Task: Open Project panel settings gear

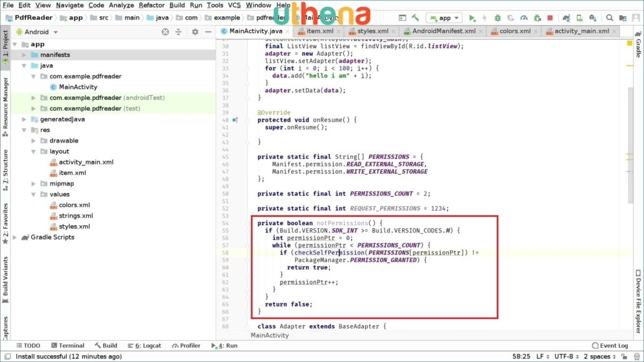Action: [x=195, y=32]
